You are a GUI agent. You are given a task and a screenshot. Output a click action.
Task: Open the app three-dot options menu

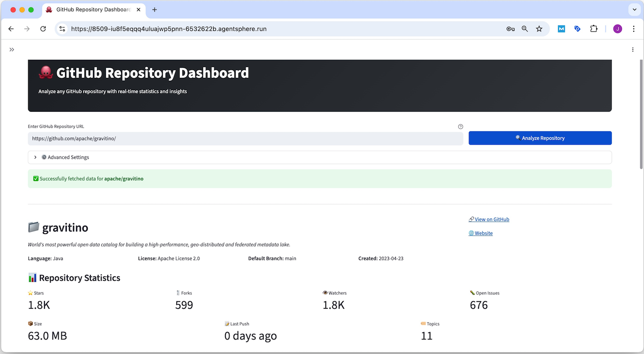click(632, 49)
